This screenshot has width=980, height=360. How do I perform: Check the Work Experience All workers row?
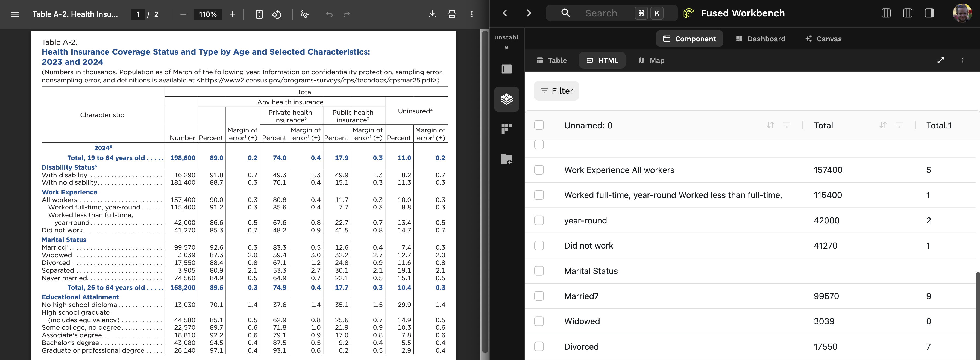coord(539,170)
